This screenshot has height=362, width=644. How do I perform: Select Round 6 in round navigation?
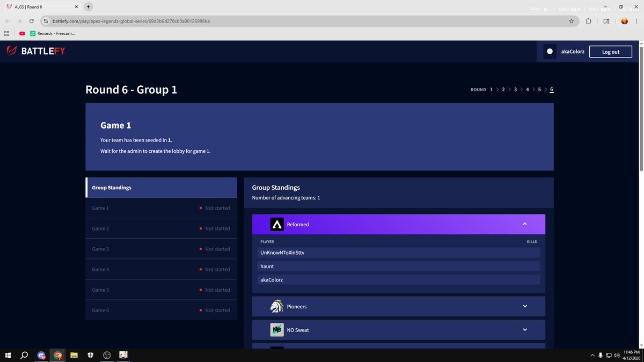coord(552,90)
